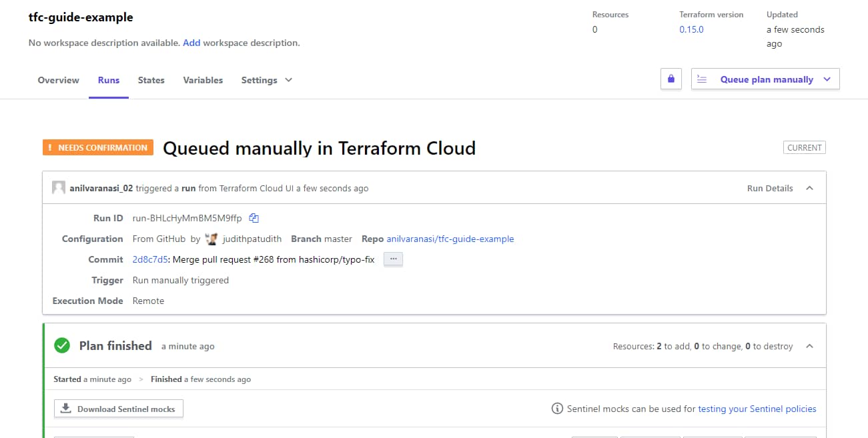Click the green checkmark on Plan finished
Viewport: 868px width, 438px height.
click(x=62, y=345)
